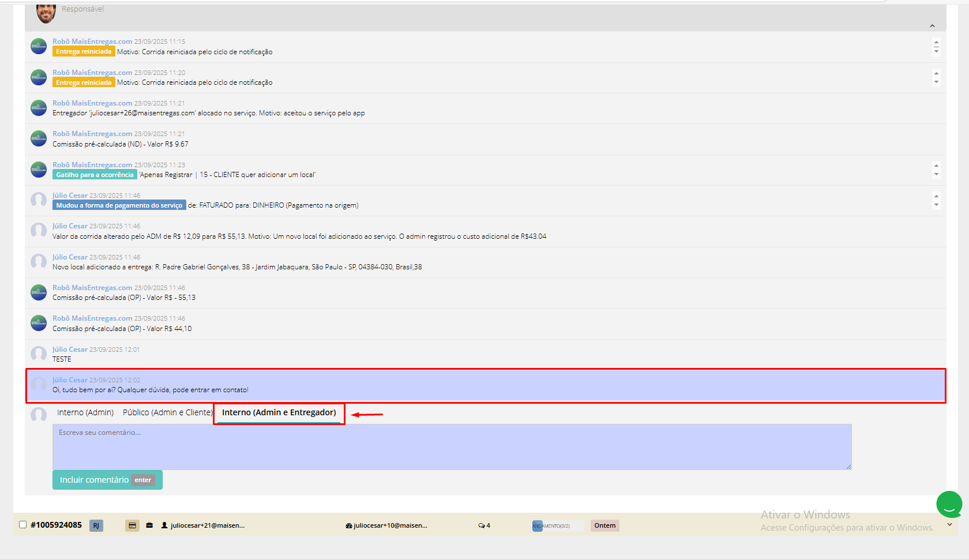
Task: Expand order row using right chevron
Action: pos(949,525)
